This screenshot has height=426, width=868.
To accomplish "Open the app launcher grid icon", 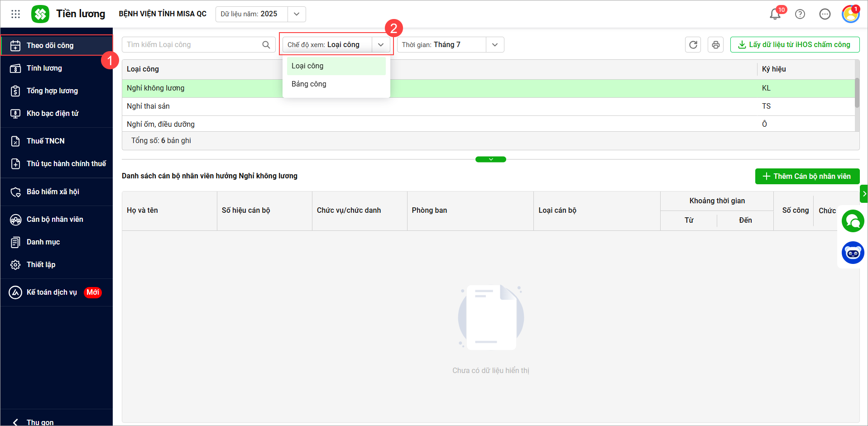I will coord(15,14).
